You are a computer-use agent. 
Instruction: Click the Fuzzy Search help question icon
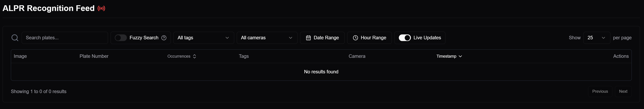click(x=164, y=38)
